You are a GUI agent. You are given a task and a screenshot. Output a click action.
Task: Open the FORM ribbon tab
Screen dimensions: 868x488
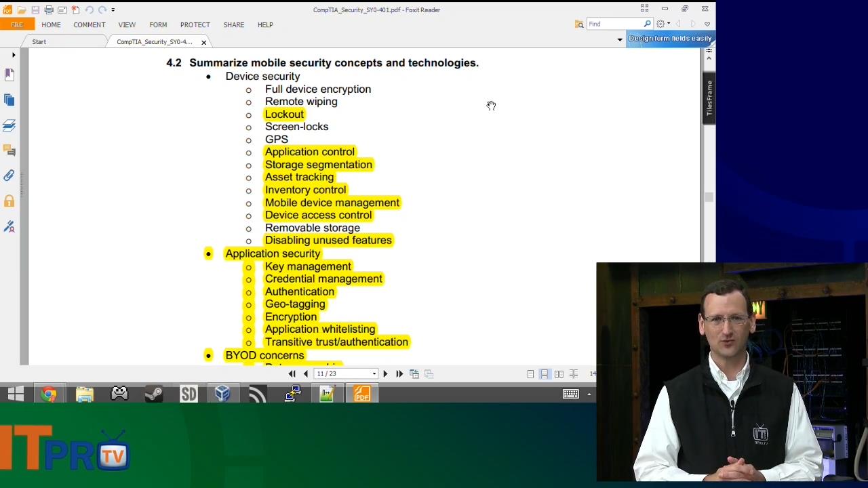tap(158, 24)
